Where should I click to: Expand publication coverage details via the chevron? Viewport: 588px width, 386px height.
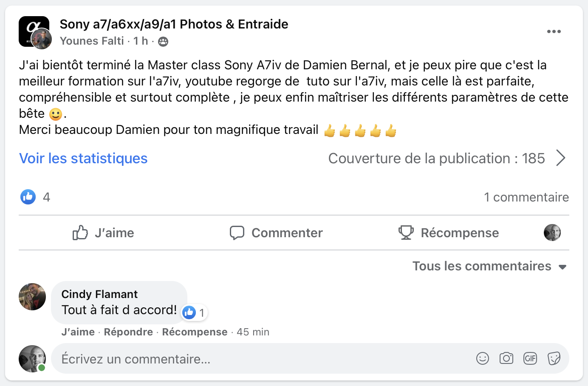coord(561,158)
